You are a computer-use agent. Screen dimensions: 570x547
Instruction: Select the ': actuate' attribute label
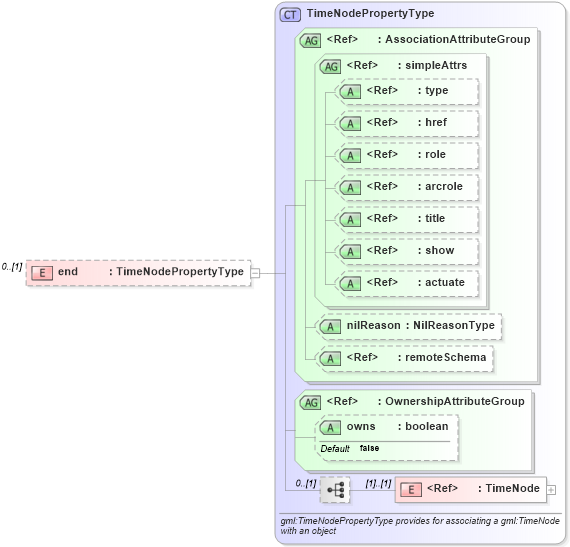441,282
